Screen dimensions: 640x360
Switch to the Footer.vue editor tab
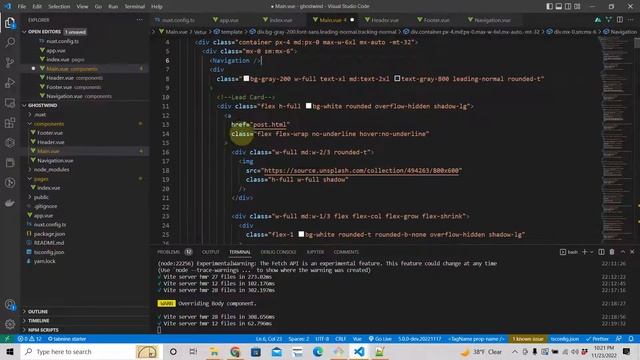coord(436,20)
